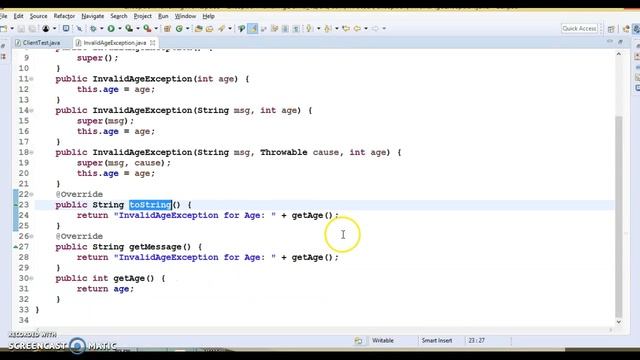This screenshot has width=640, height=360.
Task: Click the black circular toolbar icon
Action: [46, 29]
